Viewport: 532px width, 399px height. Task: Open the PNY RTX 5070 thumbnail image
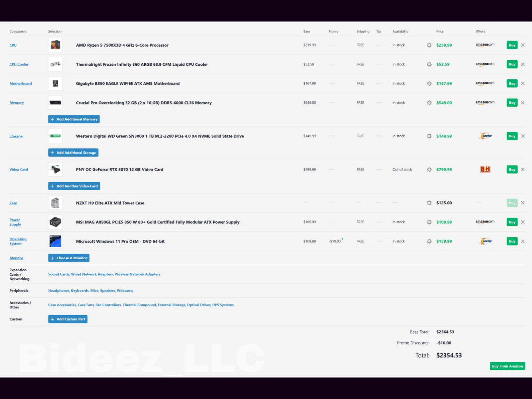[55, 170]
